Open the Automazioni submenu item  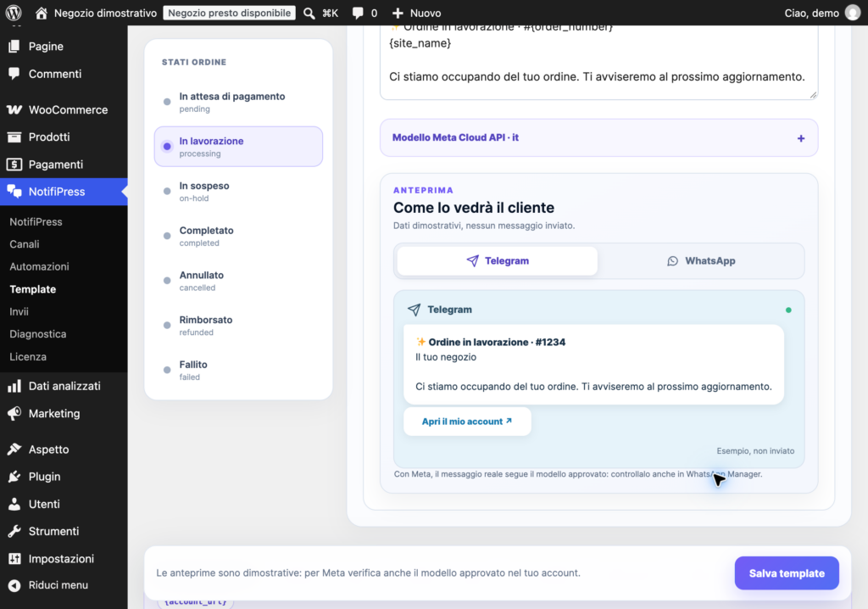pos(39,266)
